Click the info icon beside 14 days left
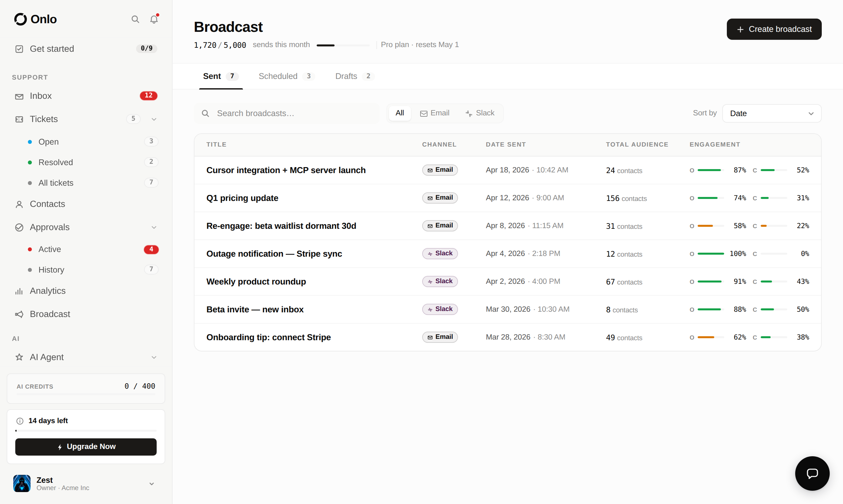 [x=20, y=421]
